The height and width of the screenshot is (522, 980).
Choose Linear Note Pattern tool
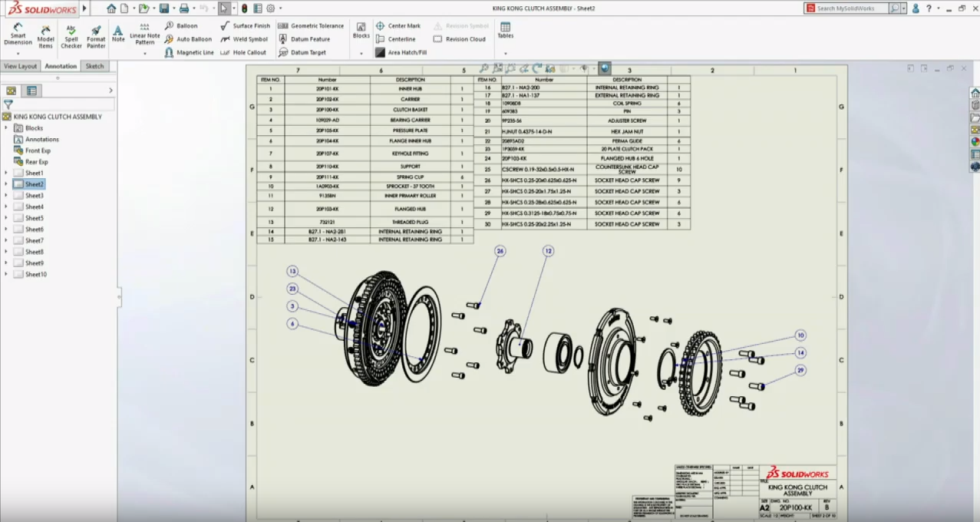145,34
